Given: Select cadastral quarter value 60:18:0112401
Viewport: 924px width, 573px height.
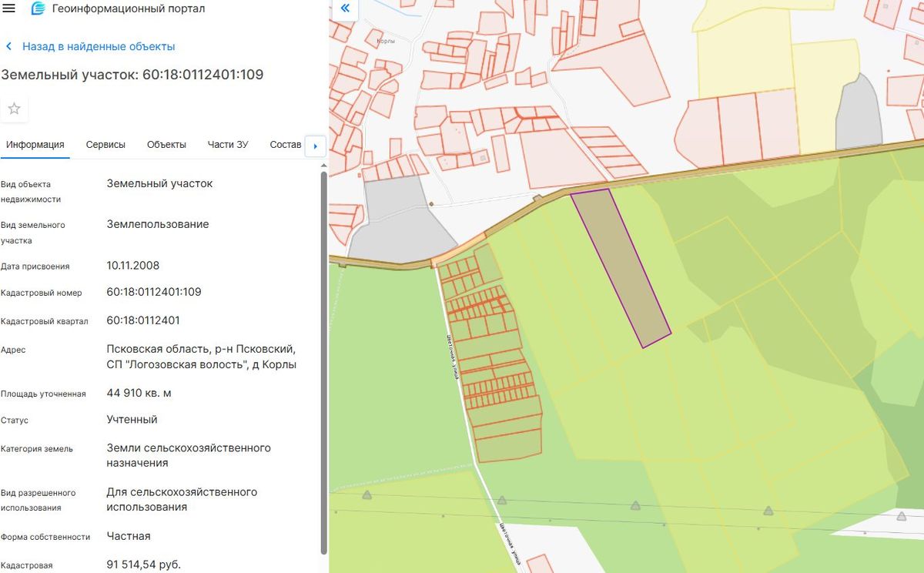Looking at the screenshot, I should click(143, 320).
